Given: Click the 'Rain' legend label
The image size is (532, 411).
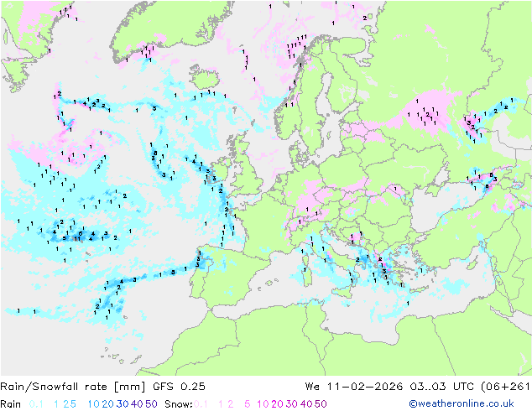Looking at the screenshot, I should pyautogui.click(x=11, y=404).
